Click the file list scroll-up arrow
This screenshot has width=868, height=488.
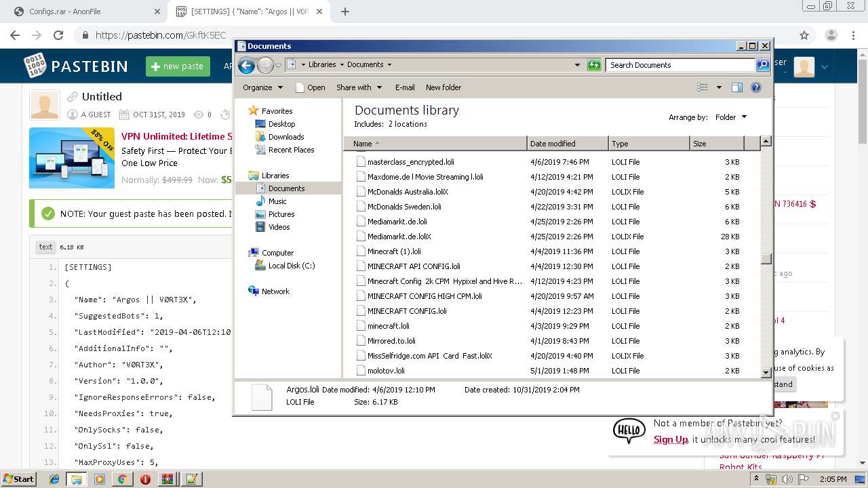(x=766, y=142)
